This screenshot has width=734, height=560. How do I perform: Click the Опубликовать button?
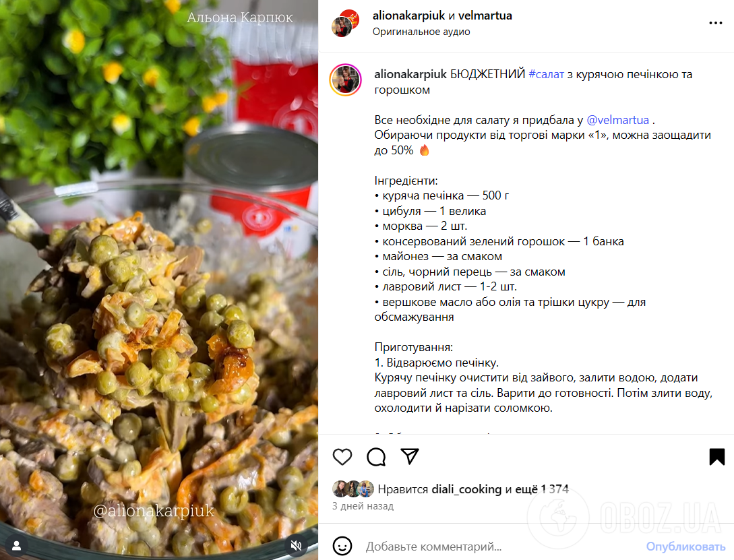click(x=685, y=547)
